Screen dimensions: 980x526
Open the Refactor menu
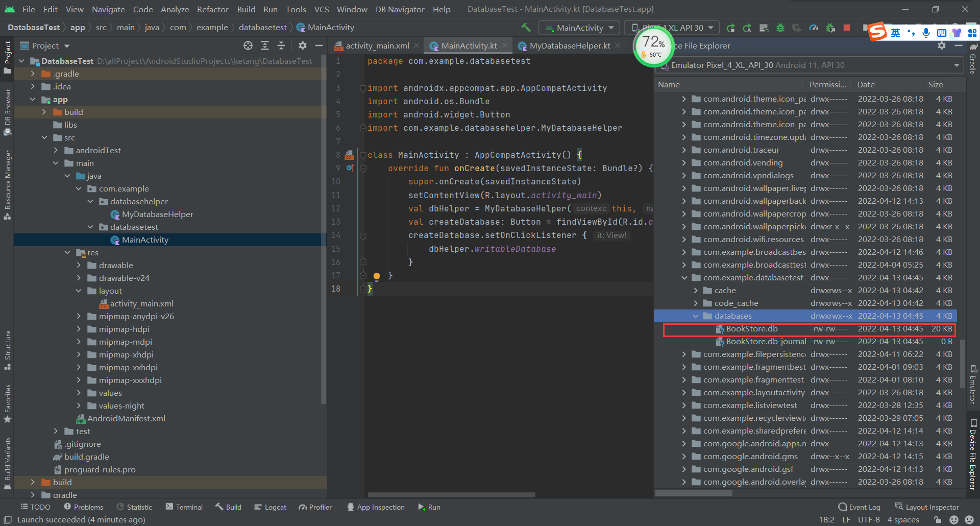click(212, 9)
